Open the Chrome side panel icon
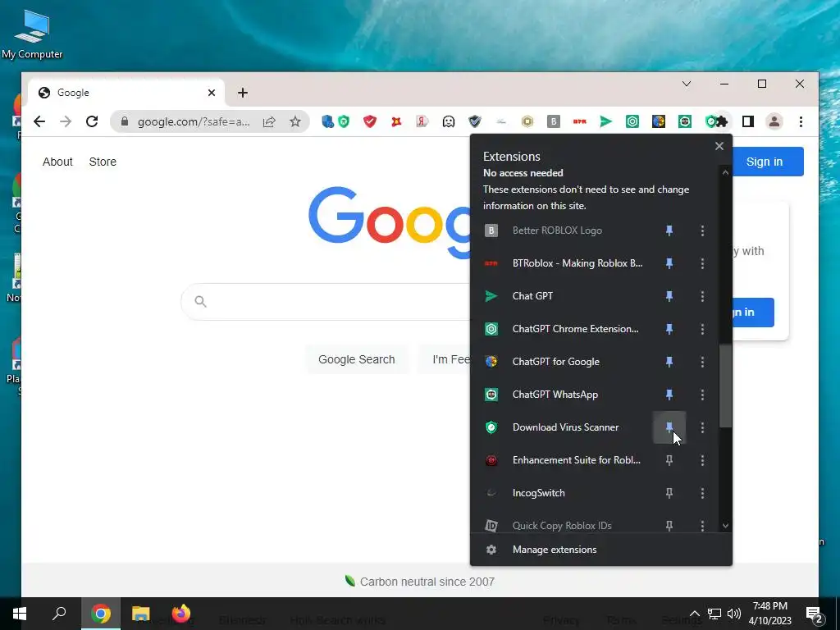 [x=748, y=121]
